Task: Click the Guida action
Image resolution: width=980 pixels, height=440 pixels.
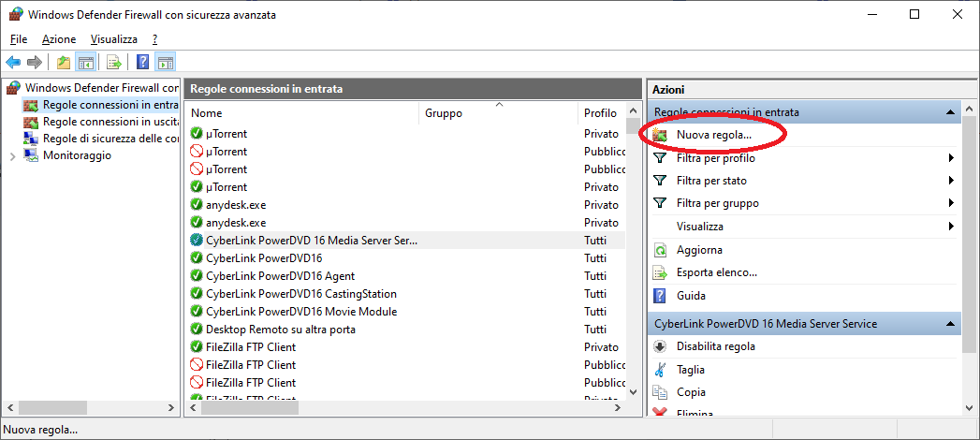Action: pyautogui.click(x=691, y=295)
